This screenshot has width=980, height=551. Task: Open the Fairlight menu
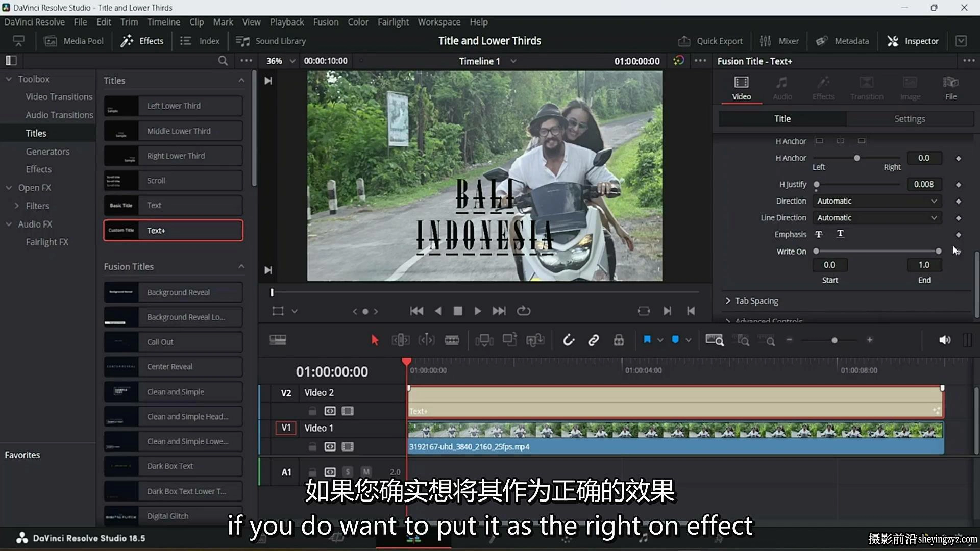pos(393,22)
